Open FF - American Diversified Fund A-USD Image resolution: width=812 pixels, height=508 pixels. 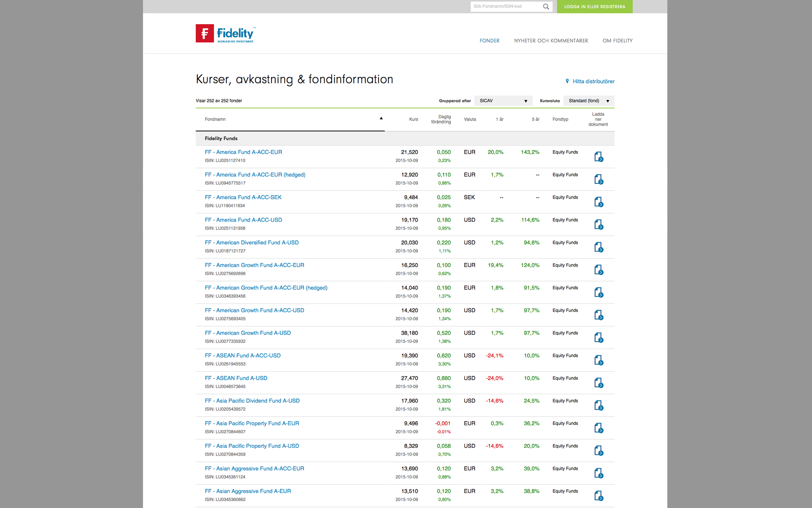[x=252, y=242]
